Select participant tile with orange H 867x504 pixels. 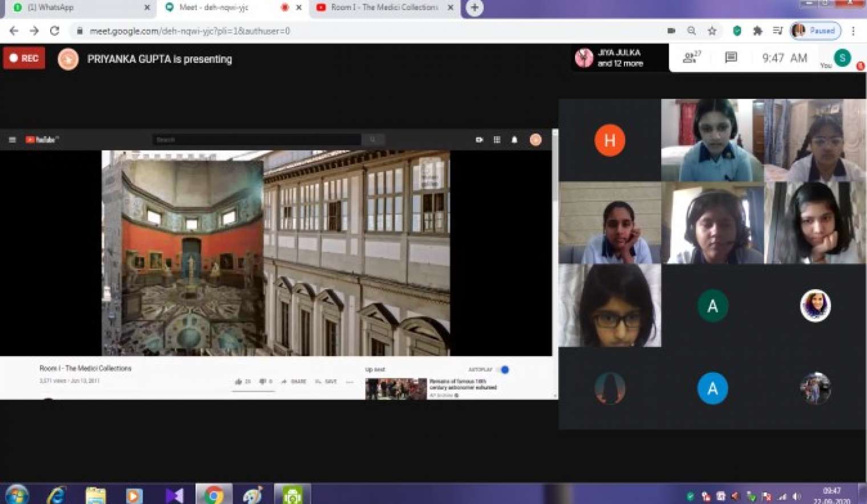610,140
